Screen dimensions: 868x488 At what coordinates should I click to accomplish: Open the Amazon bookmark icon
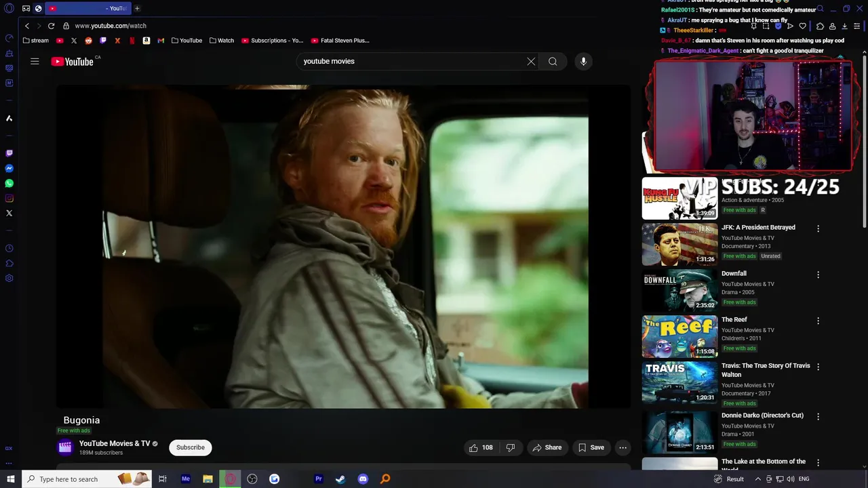pos(146,41)
